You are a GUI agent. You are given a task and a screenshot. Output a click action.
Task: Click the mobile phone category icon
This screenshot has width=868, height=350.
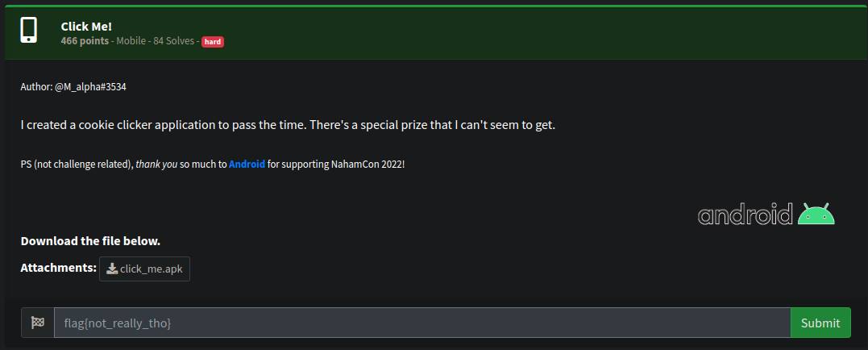(29, 30)
